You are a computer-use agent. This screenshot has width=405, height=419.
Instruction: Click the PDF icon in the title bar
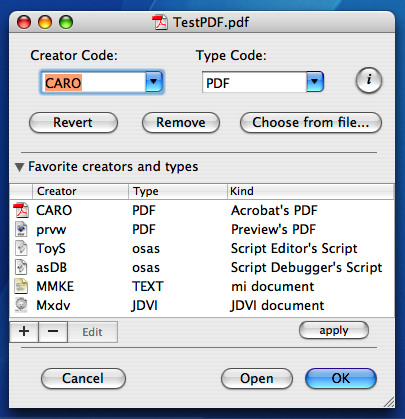(x=160, y=22)
